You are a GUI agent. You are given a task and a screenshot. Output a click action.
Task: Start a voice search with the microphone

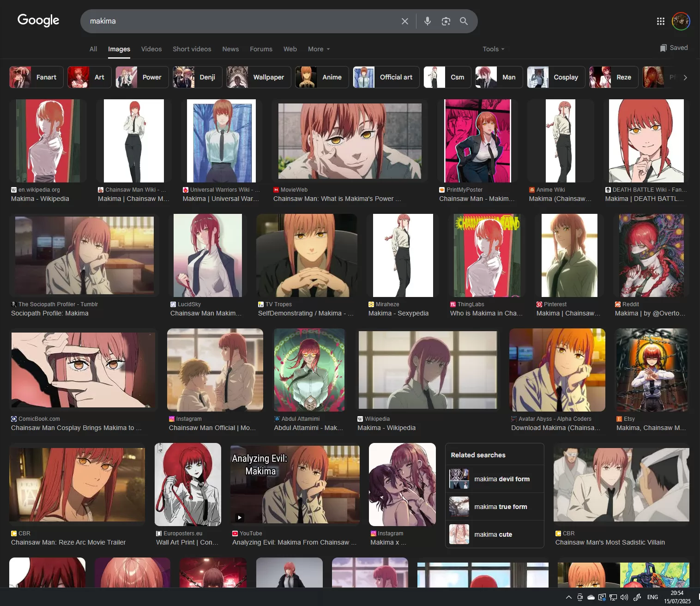(x=428, y=21)
